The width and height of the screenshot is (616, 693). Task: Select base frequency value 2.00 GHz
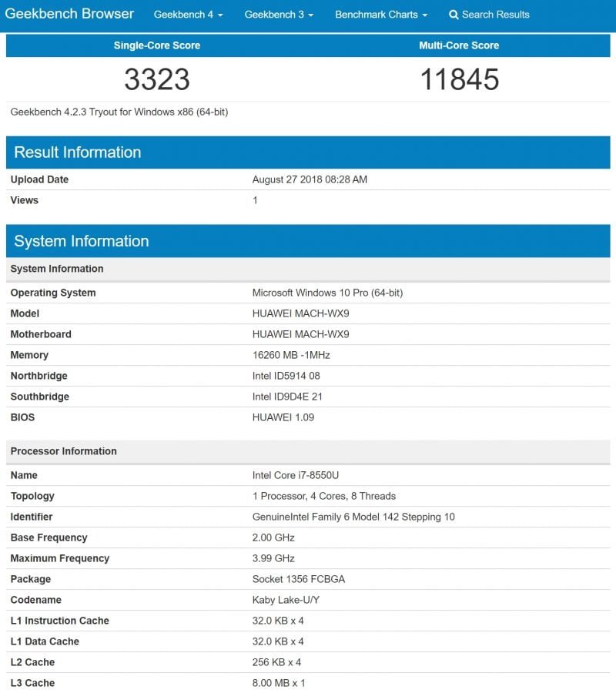point(273,537)
